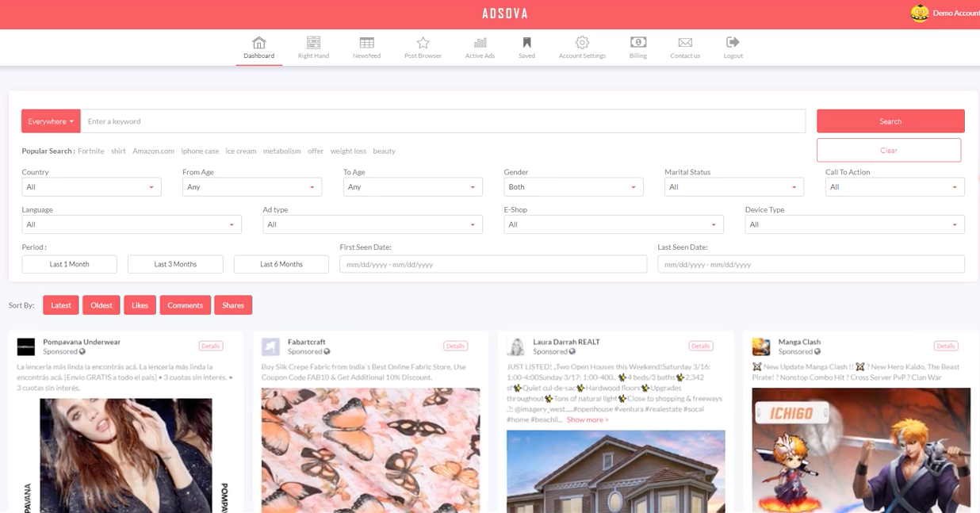Click the Fabartcraft profile picture
Viewport: 980px width, 513px height.
click(270, 346)
